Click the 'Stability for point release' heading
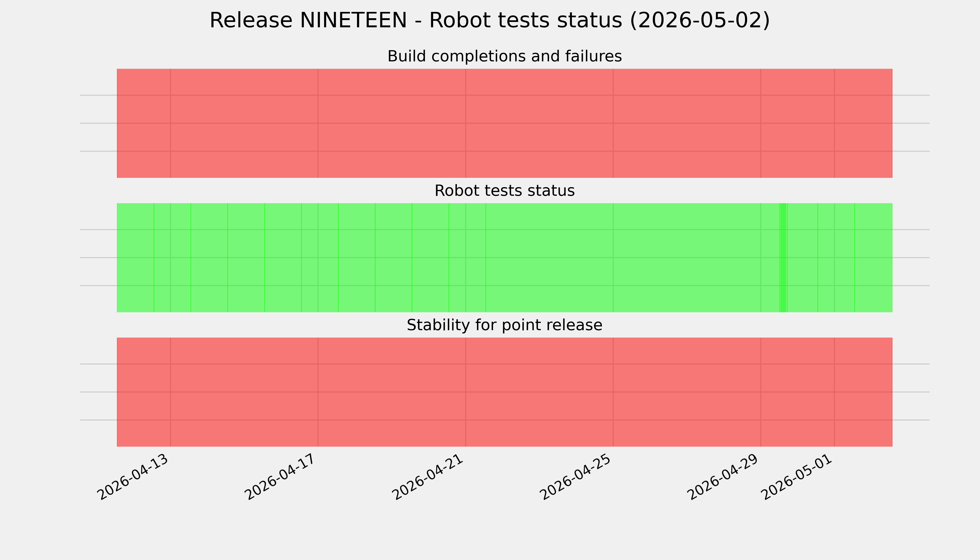Image resolution: width=980 pixels, height=560 pixels. point(504,325)
